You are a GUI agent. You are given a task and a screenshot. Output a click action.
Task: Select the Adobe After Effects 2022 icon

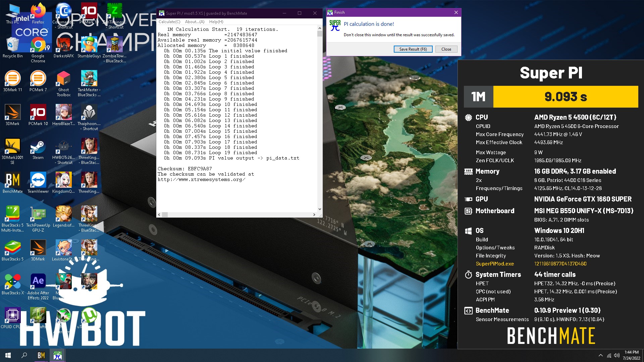[x=38, y=287]
